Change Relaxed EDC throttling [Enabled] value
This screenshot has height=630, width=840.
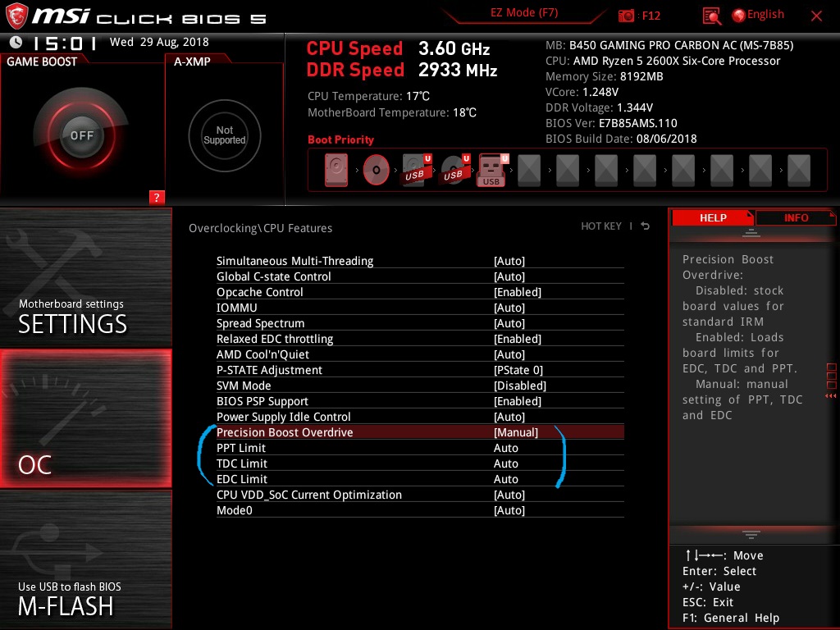tap(518, 339)
